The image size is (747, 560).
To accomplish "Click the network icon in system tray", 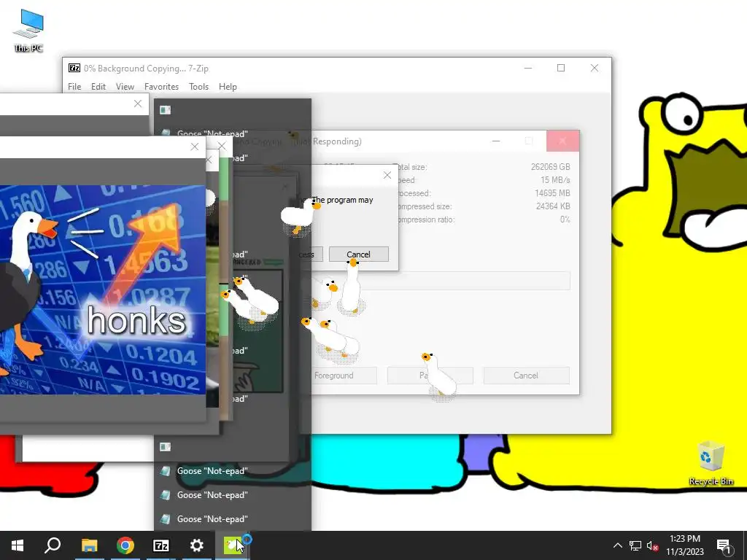I will click(635, 545).
